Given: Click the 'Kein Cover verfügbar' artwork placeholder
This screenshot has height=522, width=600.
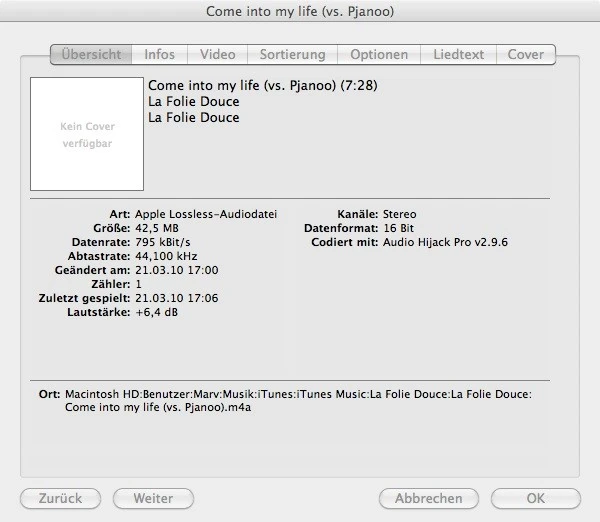Looking at the screenshot, I should pos(87,134).
